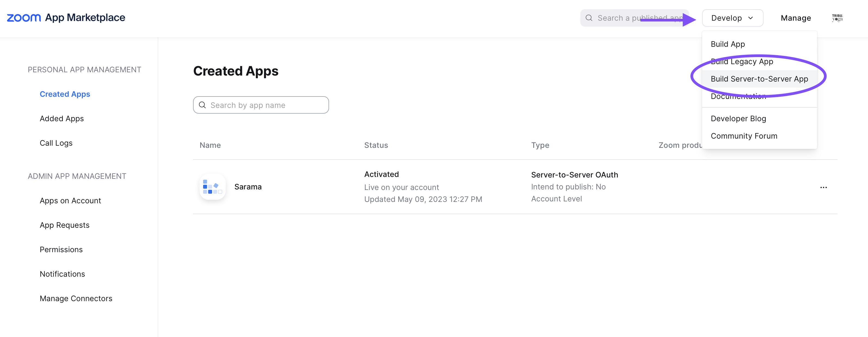Click the search icon in app name field
Image resolution: width=868 pixels, height=337 pixels.
click(x=202, y=105)
